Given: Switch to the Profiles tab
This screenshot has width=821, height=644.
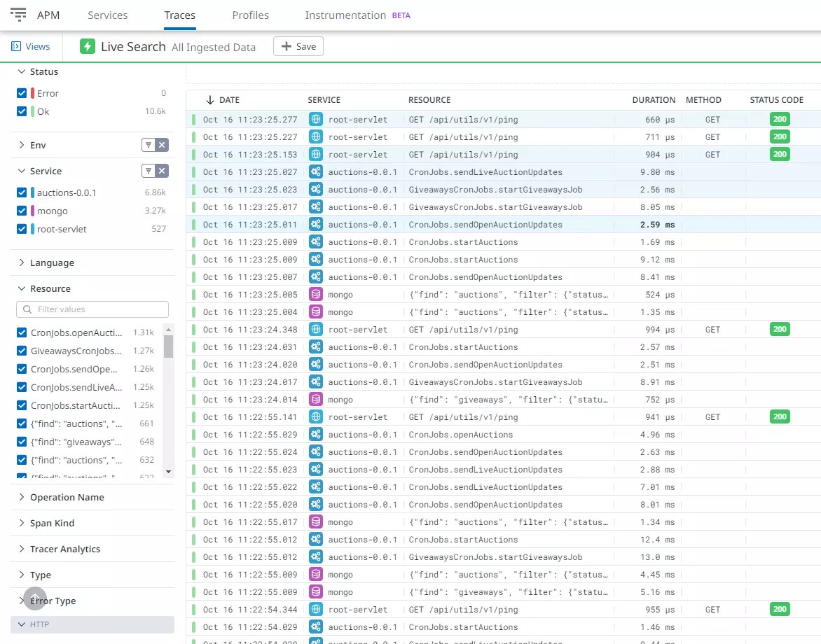Looking at the screenshot, I should point(250,15).
